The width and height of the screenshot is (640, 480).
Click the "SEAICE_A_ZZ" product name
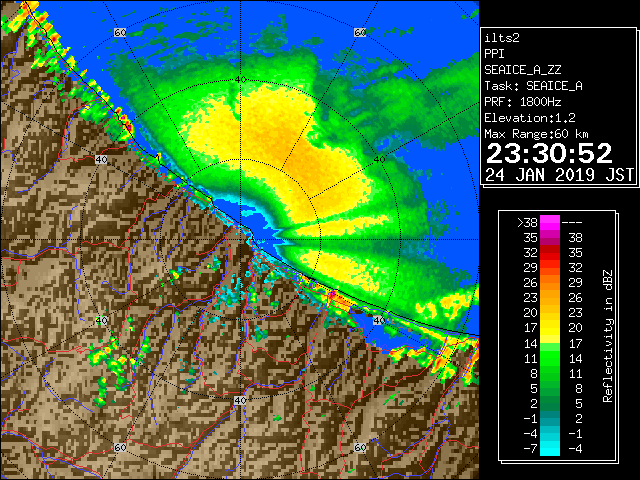click(523, 70)
